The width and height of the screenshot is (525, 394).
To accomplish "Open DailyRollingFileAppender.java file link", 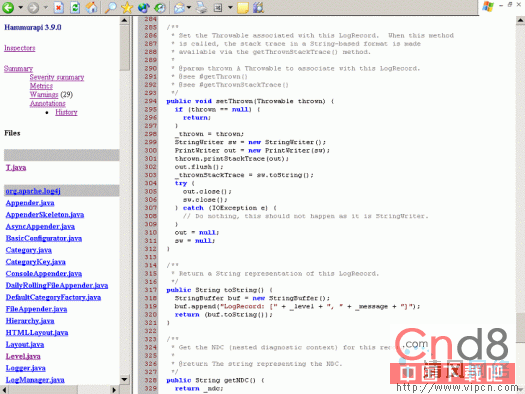I will 57,286.
